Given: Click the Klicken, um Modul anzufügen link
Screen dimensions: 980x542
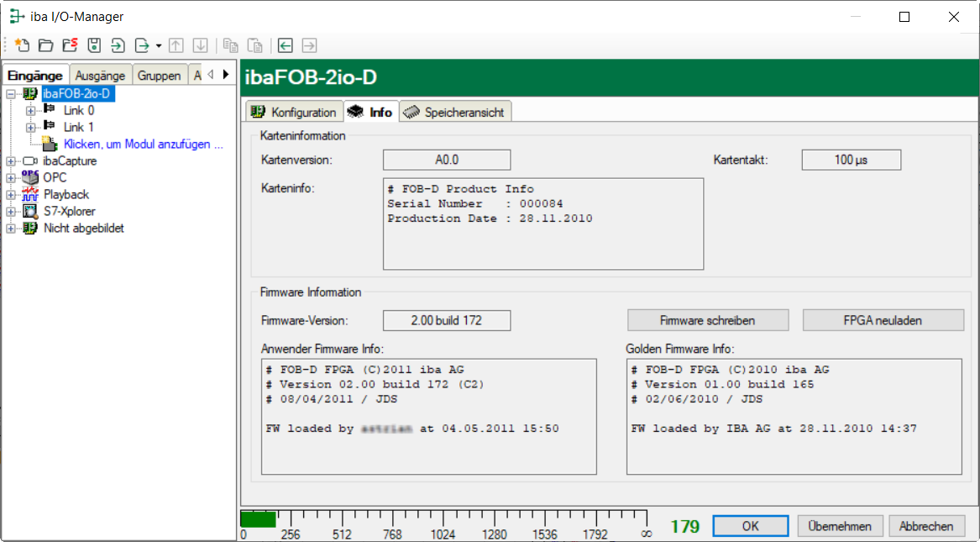Looking at the screenshot, I should click(x=143, y=144).
